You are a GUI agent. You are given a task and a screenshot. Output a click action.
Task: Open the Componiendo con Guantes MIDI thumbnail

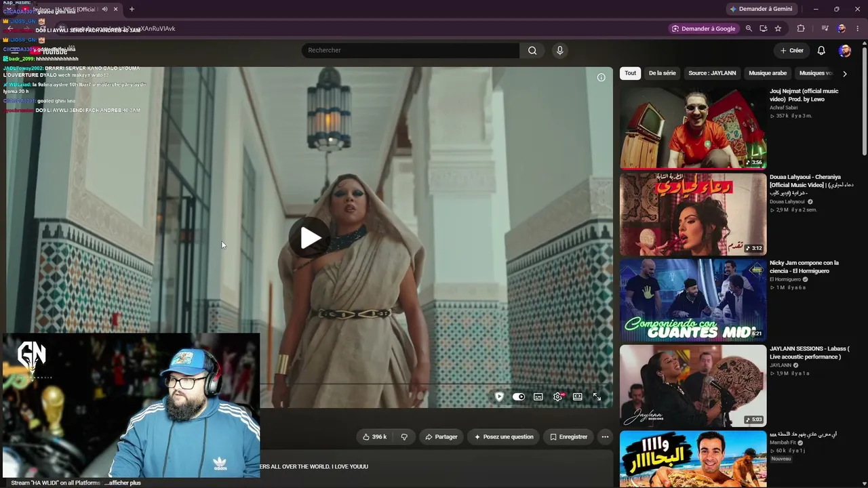pyautogui.click(x=693, y=300)
